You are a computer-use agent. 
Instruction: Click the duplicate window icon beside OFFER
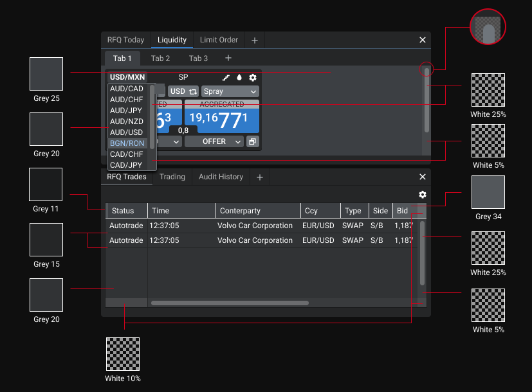pos(252,141)
